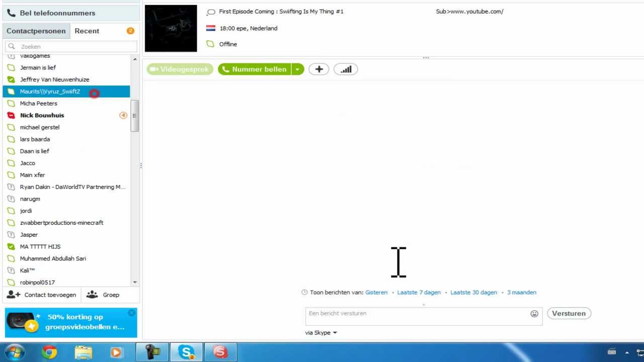The height and width of the screenshot is (362, 644).
Task: Click the Skype taskbar icon
Action: pyautogui.click(x=187, y=352)
